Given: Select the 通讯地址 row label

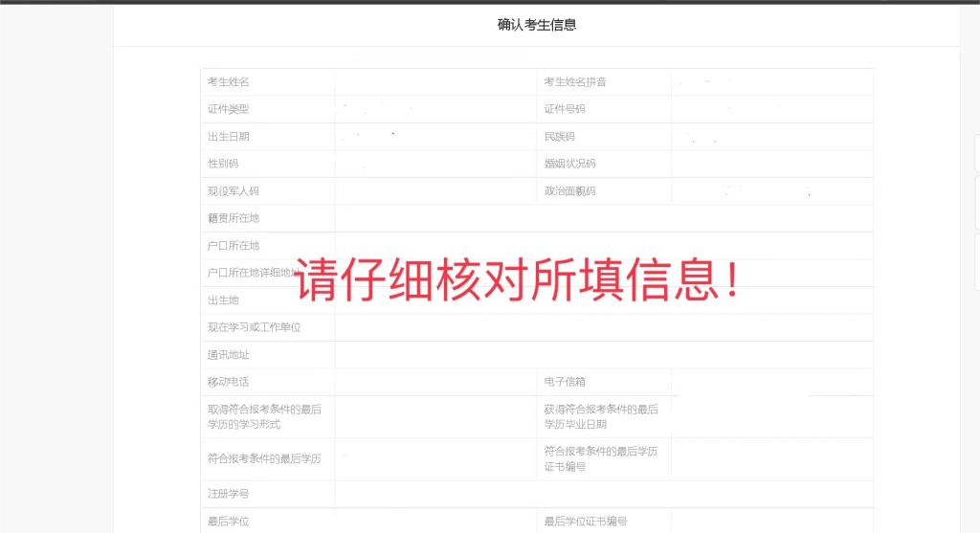Looking at the screenshot, I should (x=229, y=355).
